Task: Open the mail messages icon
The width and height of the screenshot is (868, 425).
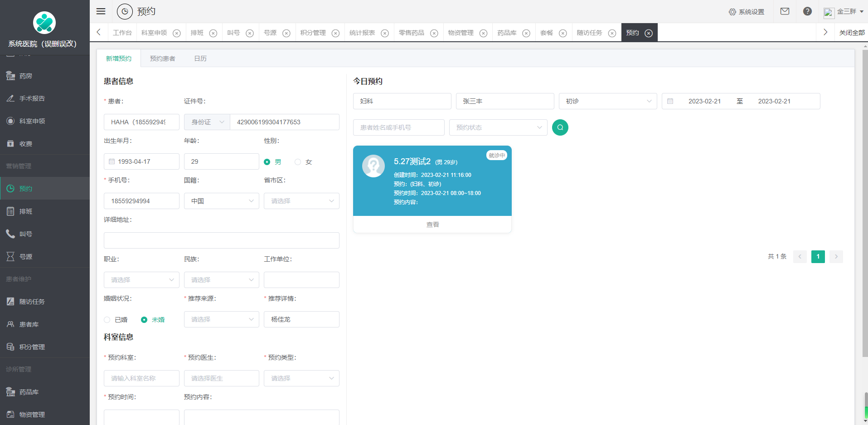Action: pyautogui.click(x=785, y=11)
